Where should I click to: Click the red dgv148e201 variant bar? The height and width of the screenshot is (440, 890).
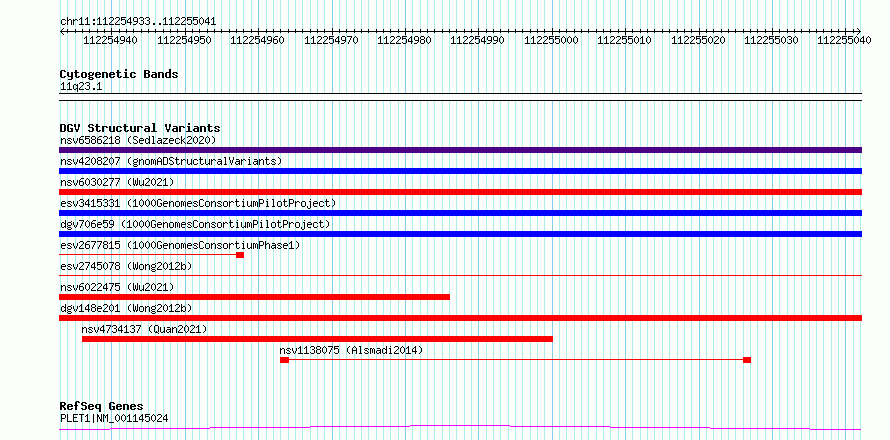(x=460, y=318)
